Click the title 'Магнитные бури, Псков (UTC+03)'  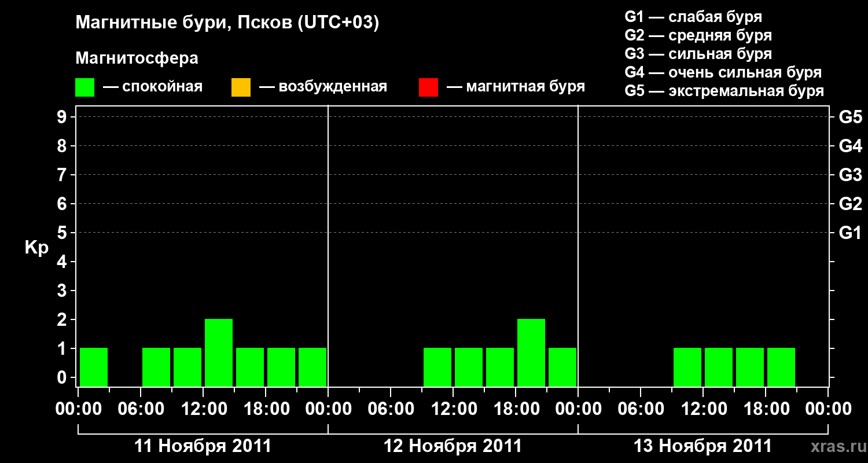[x=227, y=23]
